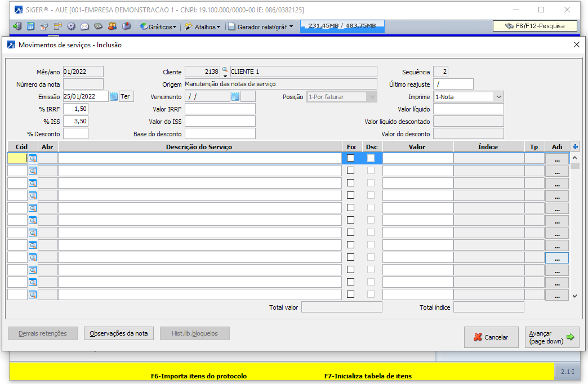Click the empty % Desconto field

(75, 133)
